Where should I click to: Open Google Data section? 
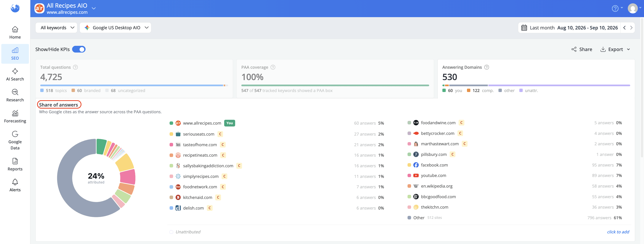coord(15,140)
